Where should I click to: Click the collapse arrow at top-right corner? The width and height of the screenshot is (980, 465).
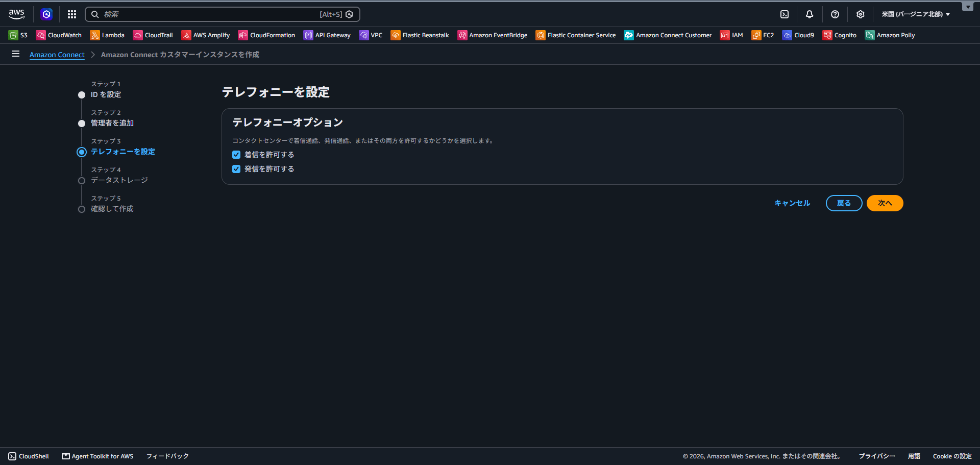[968, 7]
